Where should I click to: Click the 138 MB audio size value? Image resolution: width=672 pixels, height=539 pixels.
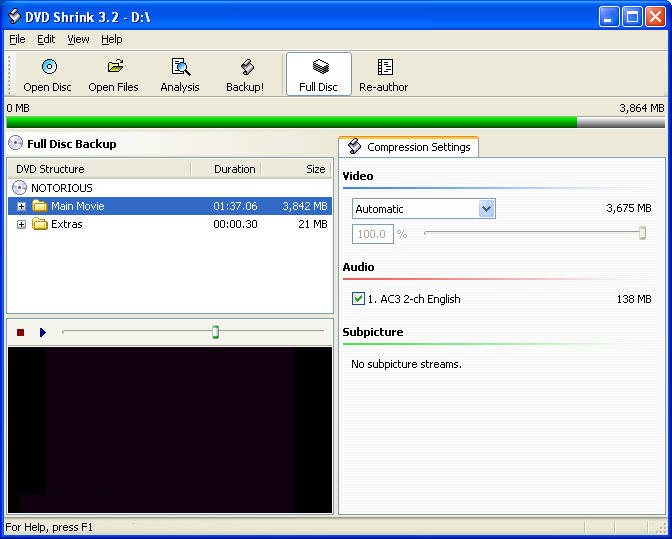[x=634, y=299]
